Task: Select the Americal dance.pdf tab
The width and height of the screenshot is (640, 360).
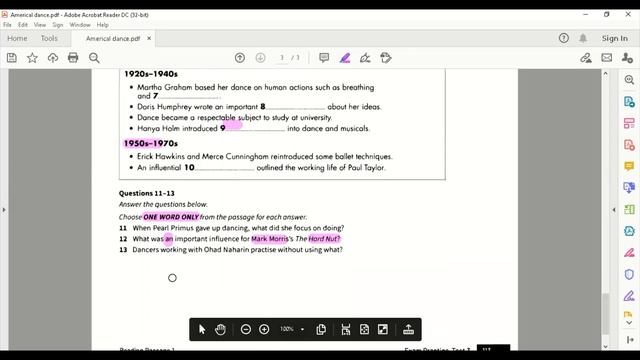Action: 113,38
